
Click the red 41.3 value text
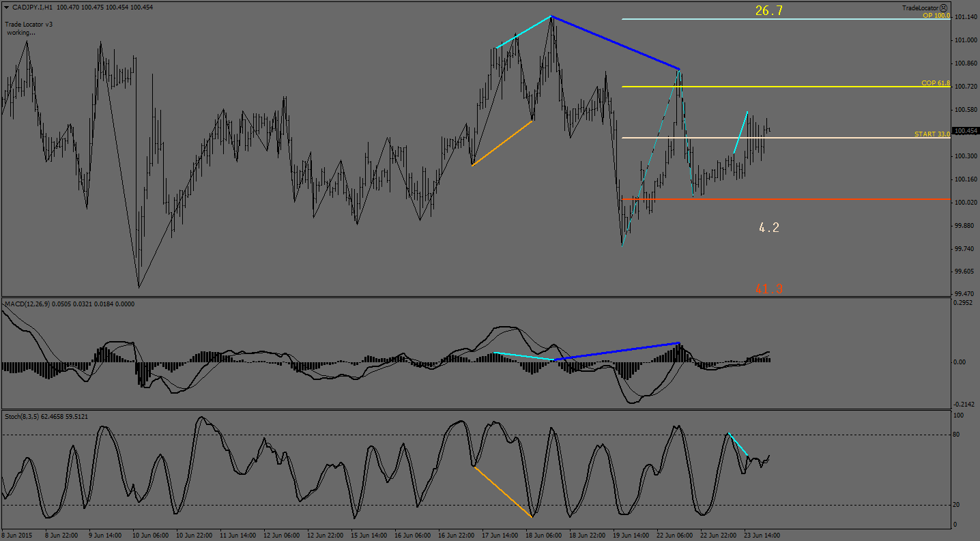point(768,289)
